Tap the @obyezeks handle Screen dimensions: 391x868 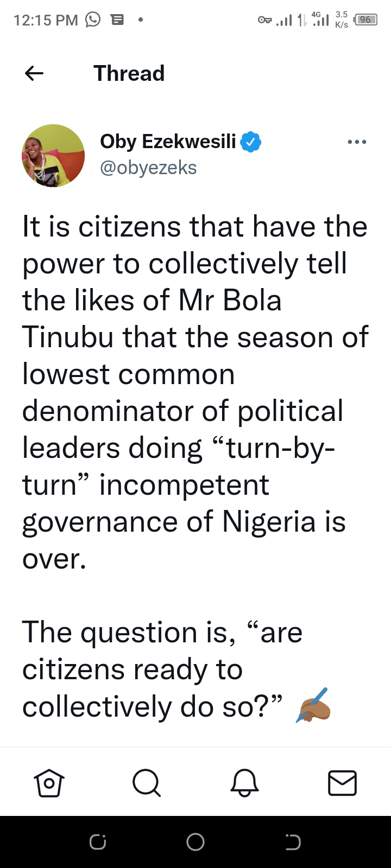[x=148, y=168]
